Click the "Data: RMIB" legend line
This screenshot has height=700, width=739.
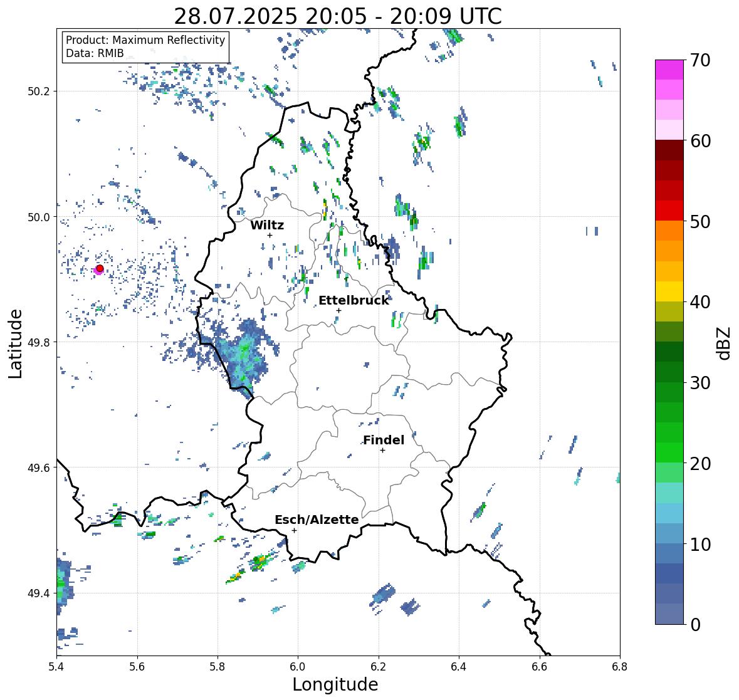(x=95, y=53)
